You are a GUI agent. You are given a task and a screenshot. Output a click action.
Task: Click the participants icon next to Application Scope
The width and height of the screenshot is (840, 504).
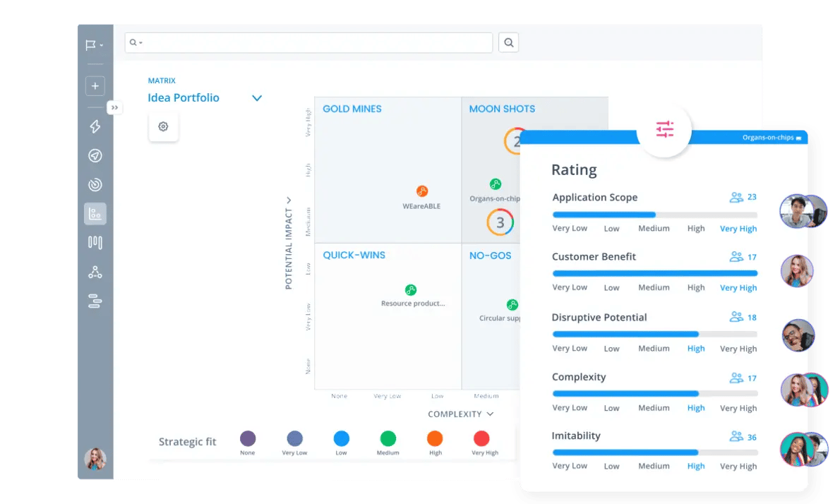(736, 197)
